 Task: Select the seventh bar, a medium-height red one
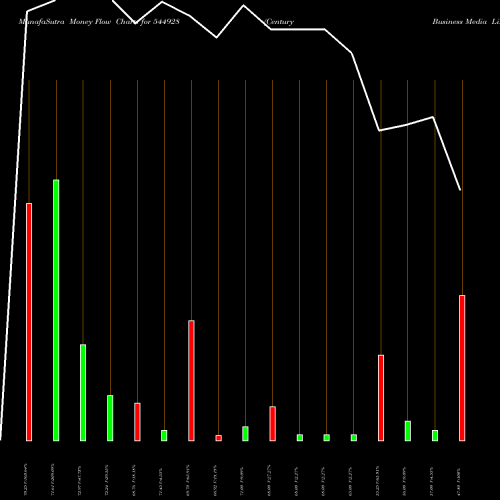click(x=191, y=381)
